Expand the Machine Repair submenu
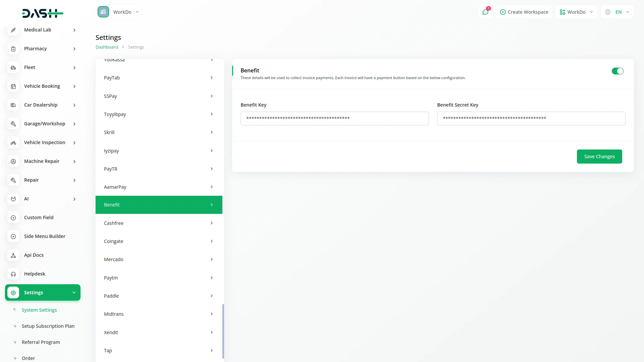Screen dimensions: 644x362 [74, 162]
